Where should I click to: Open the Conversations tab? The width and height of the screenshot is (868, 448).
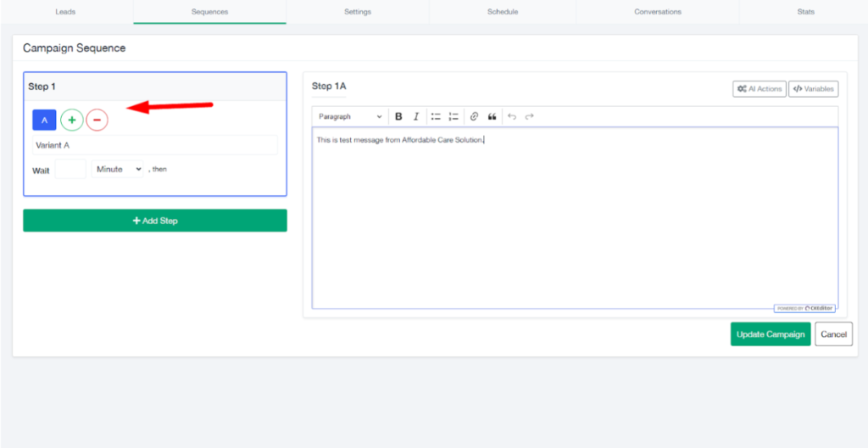point(657,12)
